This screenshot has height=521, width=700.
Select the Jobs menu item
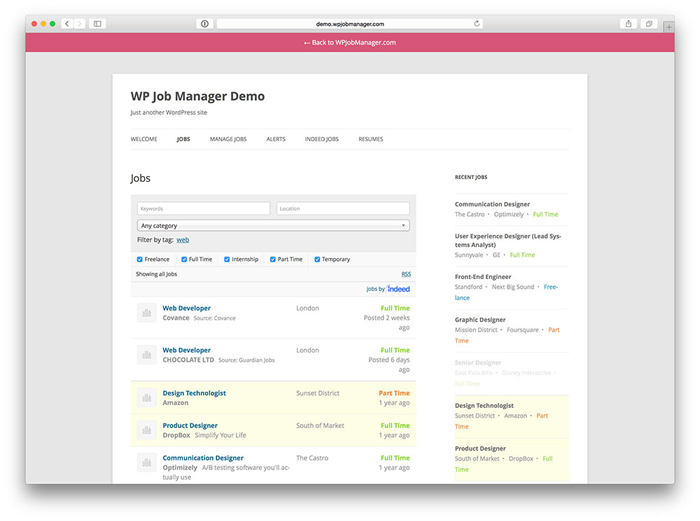coord(183,139)
